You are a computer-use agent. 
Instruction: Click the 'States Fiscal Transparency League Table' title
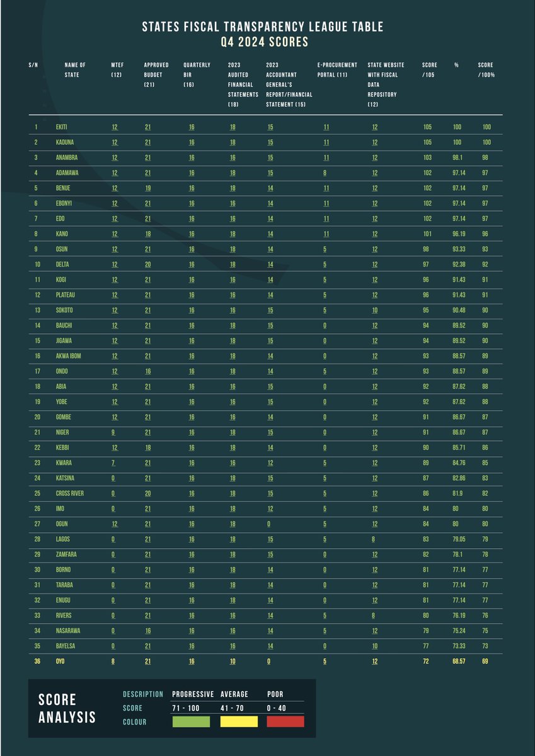click(x=262, y=26)
